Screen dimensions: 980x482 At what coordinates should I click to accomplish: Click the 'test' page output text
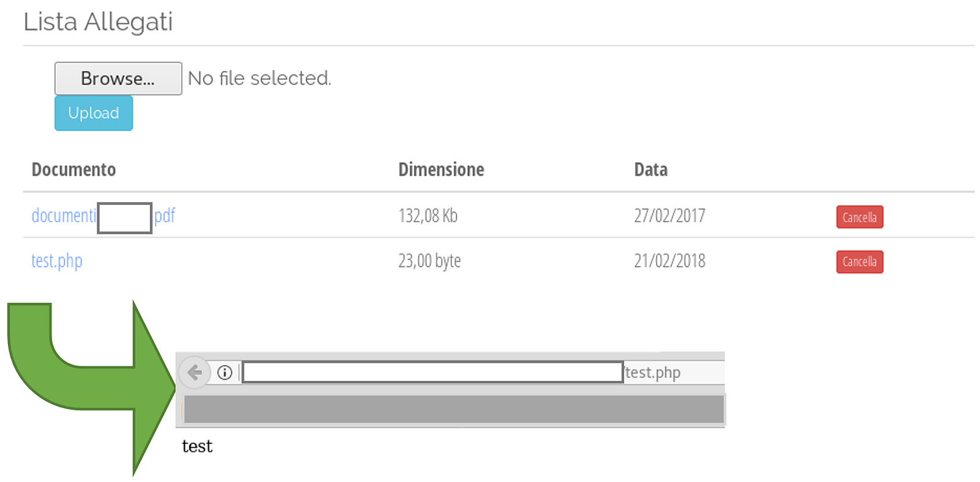tap(197, 446)
